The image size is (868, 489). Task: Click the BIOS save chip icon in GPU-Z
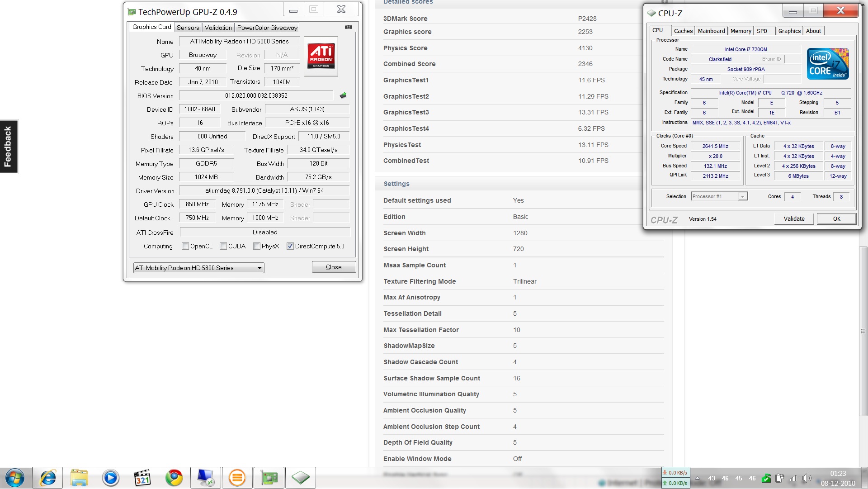pyautogui.click(x=343, y=95)
